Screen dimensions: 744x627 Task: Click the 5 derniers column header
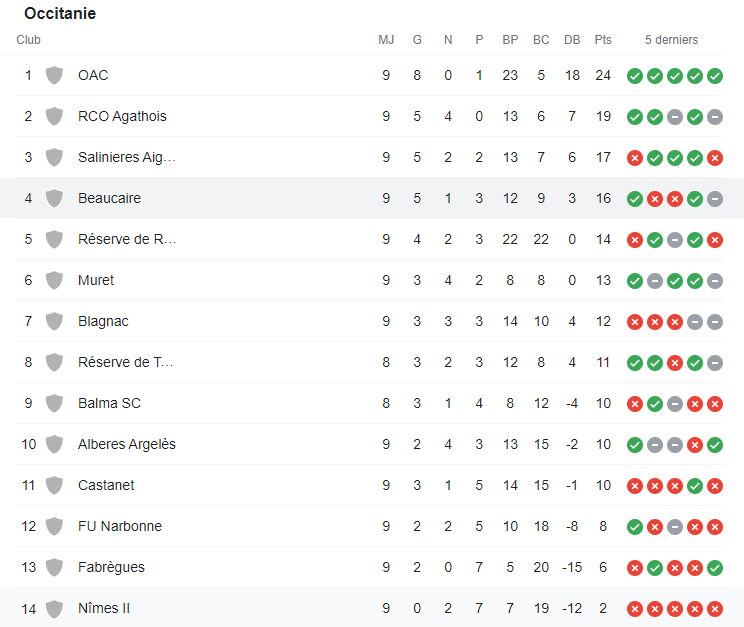click(671, 40)
